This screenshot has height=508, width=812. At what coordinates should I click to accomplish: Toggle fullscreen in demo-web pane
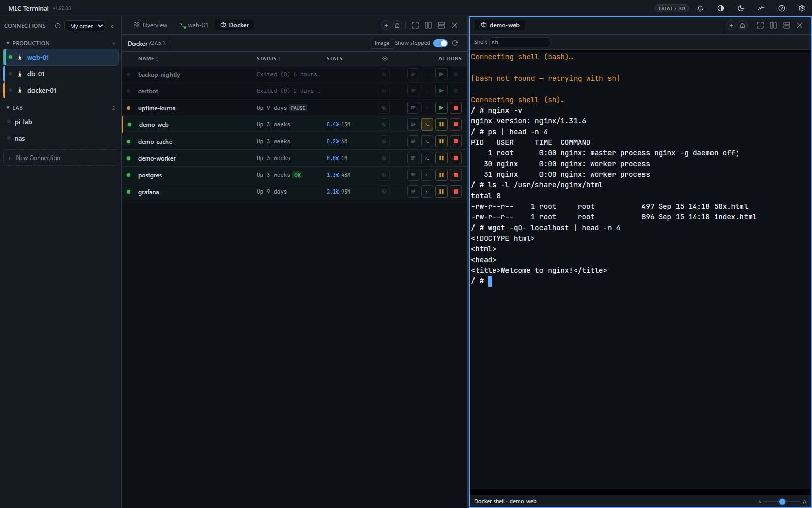760,25
